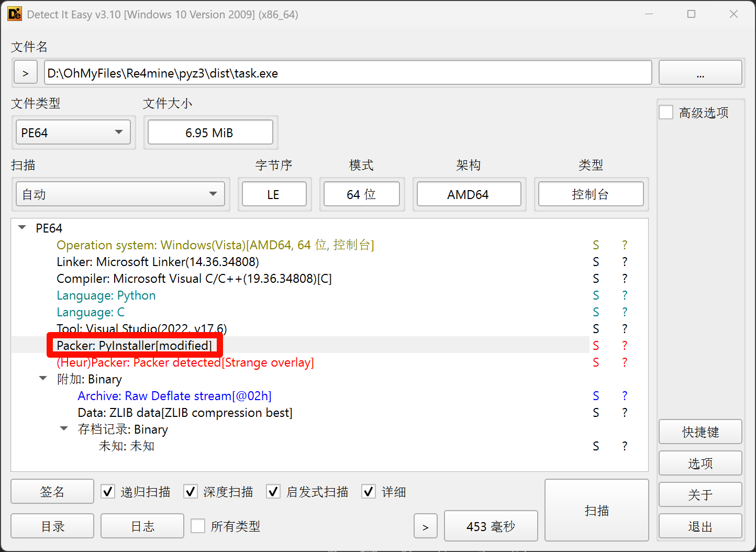Viewport: 756px width, 552px height.
Task: Click the S in the Language: C row
Action: point(596,312)
